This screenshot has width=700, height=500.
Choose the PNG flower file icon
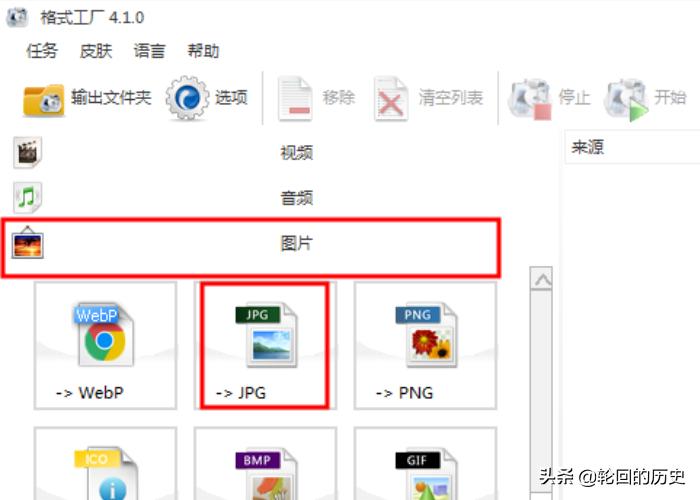(x=426, y=335)
